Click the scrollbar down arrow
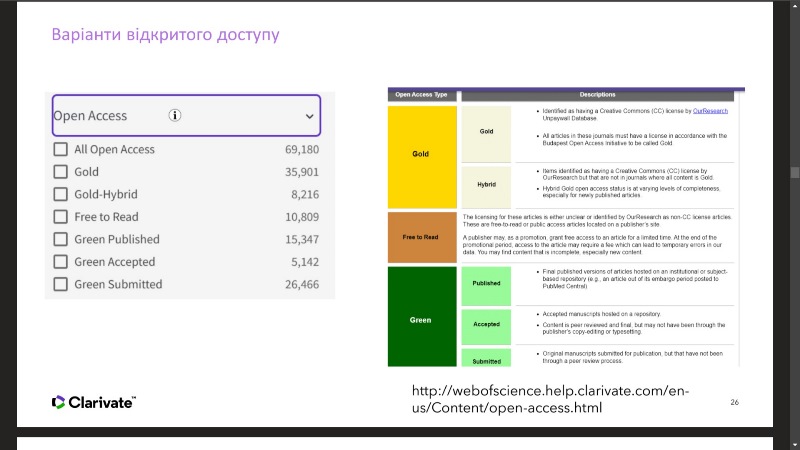 pos(795,445)
